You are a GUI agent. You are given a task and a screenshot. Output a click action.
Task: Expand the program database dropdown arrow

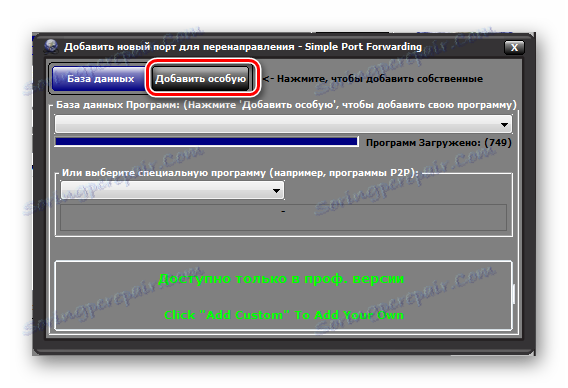(x=504, y=125)
